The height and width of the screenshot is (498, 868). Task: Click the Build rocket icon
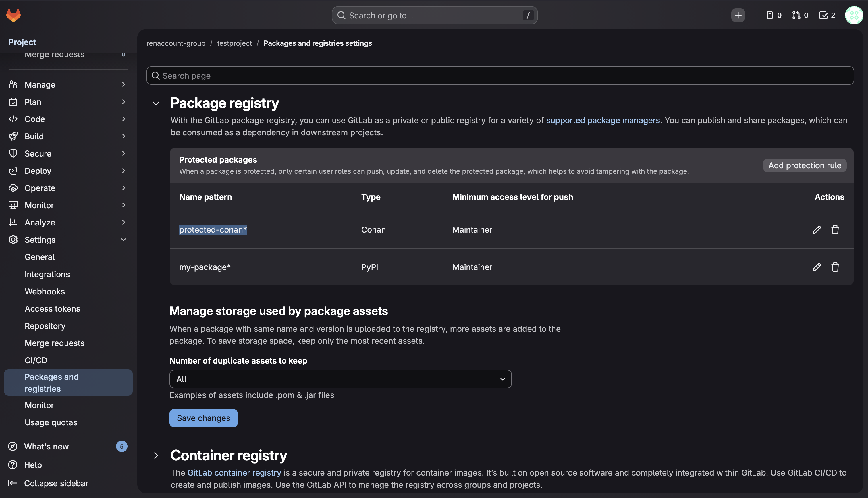[x=13, y=136]
